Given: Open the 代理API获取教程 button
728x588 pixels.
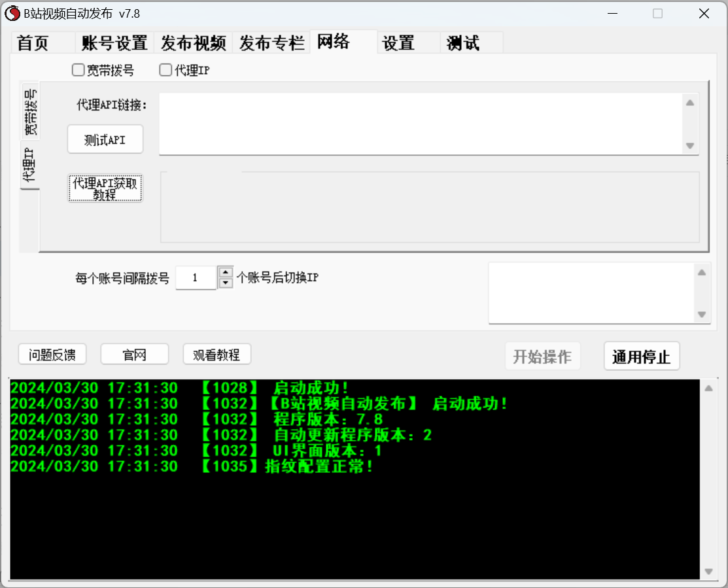Looking at the screenshot, I should pyautogui.click(x=105, y=188).
